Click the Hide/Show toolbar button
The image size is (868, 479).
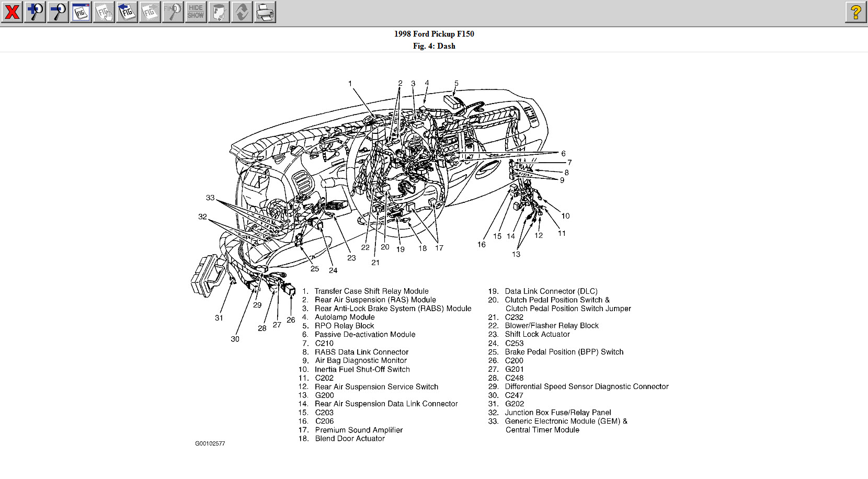[196, 12]
